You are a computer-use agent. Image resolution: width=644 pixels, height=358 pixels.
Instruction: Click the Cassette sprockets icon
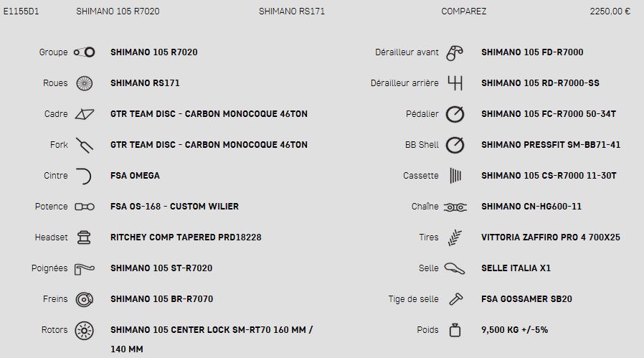click(455, 176)
